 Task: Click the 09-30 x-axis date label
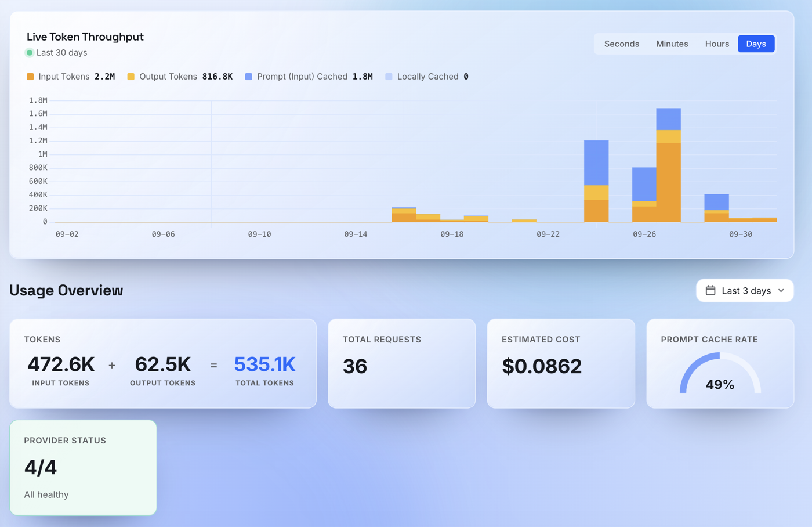click(x=740, y=234)
